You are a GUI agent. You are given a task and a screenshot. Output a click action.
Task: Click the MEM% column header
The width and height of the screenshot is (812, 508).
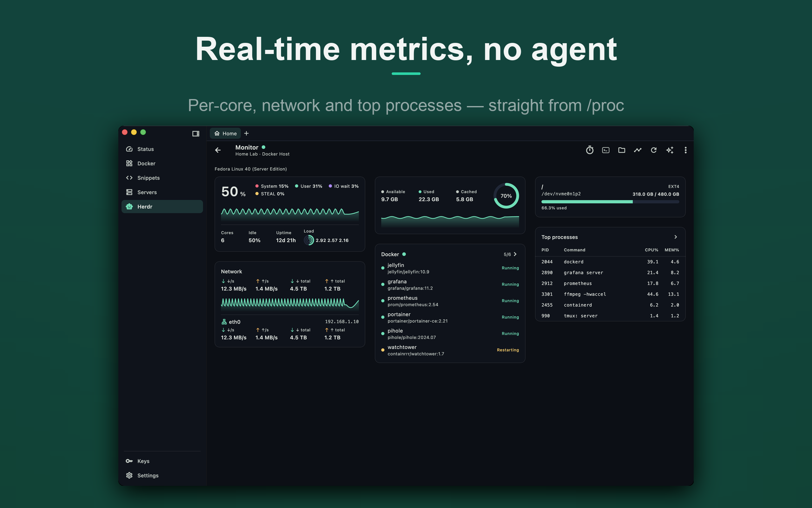pos(672,250)
